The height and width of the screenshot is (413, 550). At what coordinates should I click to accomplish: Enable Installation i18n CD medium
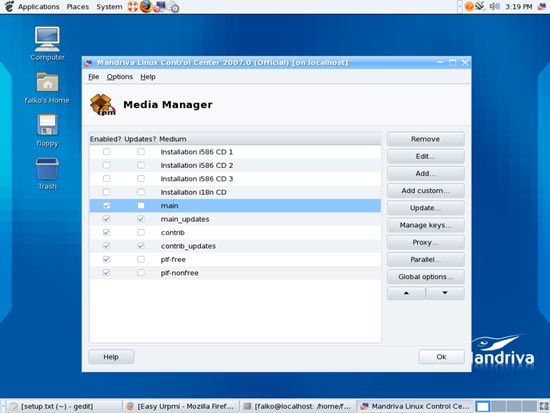[106, 192]
